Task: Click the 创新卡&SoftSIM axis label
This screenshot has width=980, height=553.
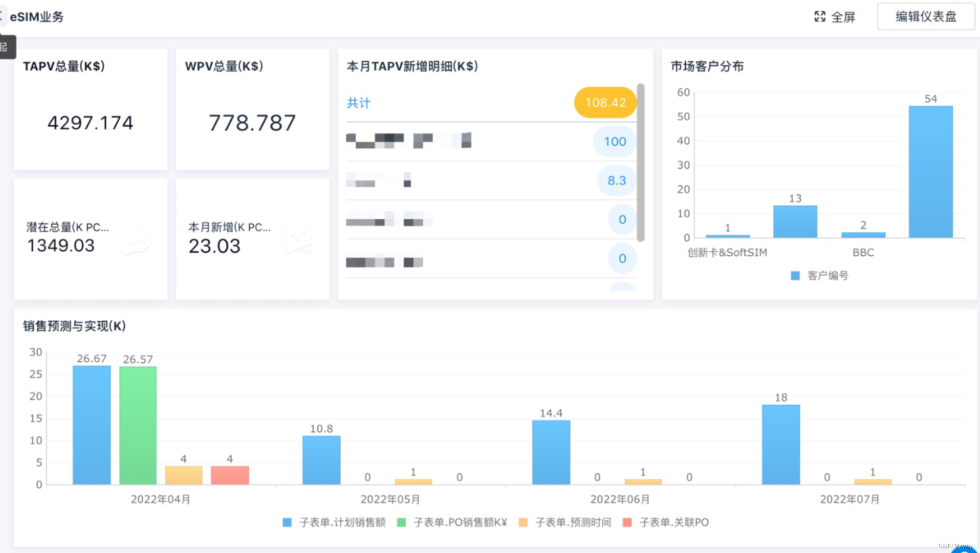Action: point(728,253)
